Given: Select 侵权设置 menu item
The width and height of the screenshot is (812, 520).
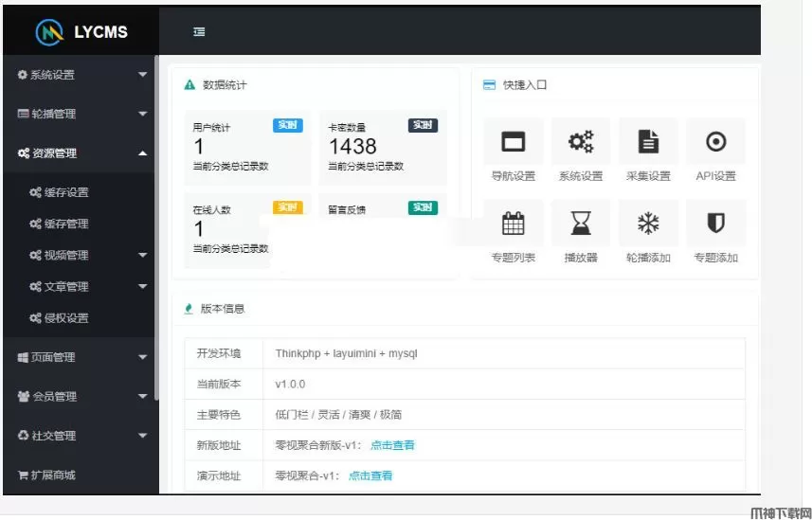Looking at the screenshot, I should tap(65, 318).
